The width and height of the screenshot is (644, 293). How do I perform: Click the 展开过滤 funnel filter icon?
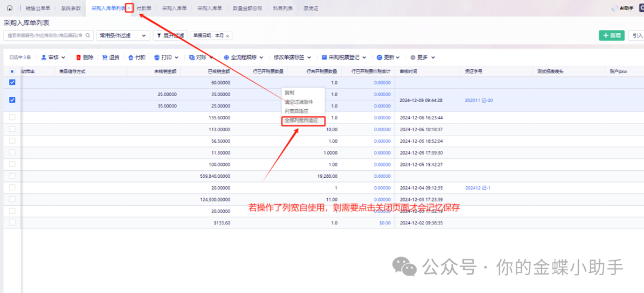coord(159,36)
